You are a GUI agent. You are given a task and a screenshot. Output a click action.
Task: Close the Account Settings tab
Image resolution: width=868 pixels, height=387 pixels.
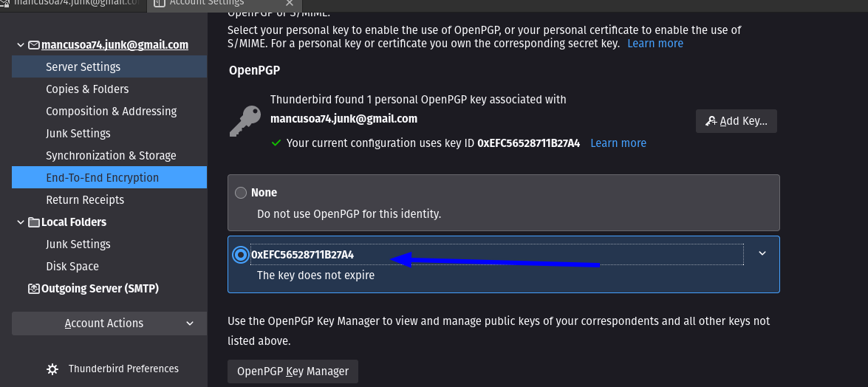tap(290, 3)
